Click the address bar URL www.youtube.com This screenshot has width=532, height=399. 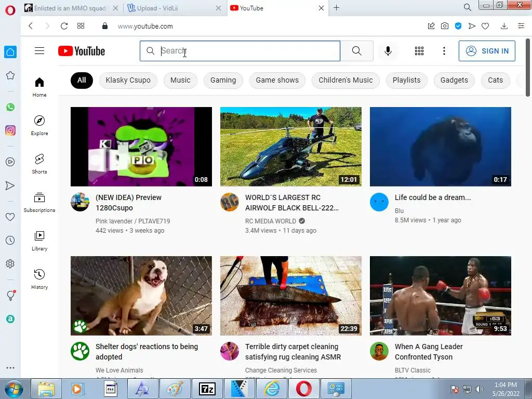click(x=145, y=26)
